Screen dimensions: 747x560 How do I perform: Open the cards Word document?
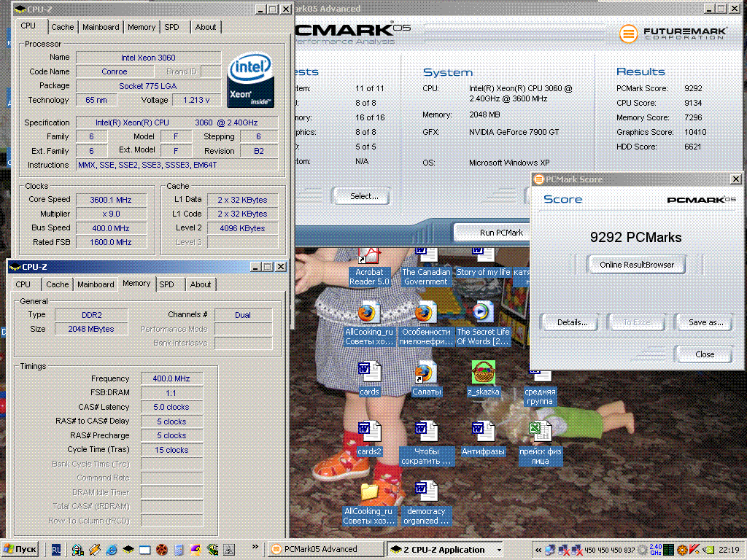[x=369, y=378]
